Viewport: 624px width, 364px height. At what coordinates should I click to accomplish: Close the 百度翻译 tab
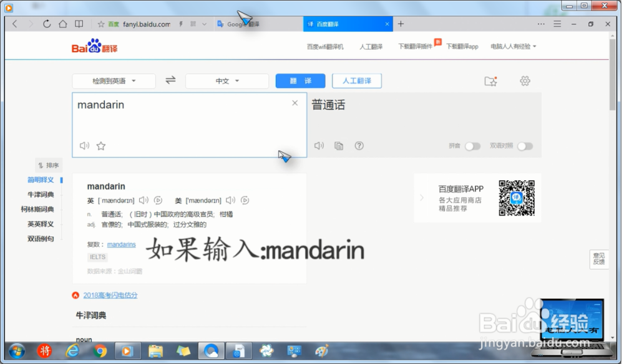coord(387,24)
